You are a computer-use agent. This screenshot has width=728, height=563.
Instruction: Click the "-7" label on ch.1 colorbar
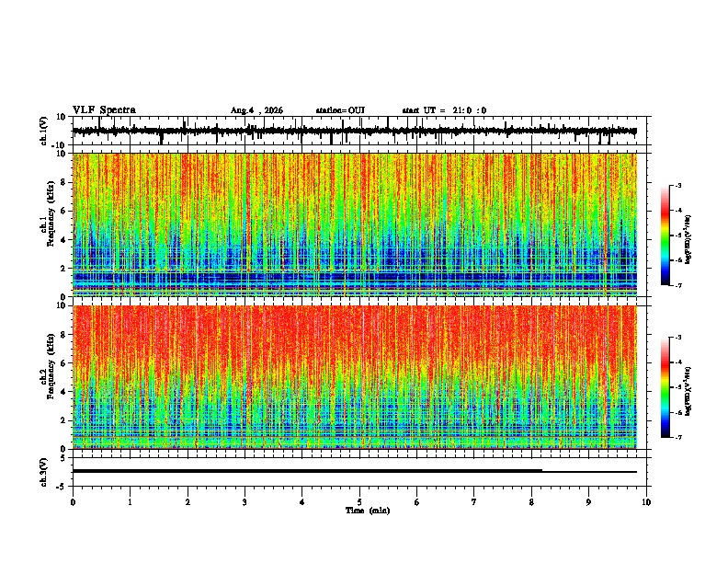click(678, 286)
